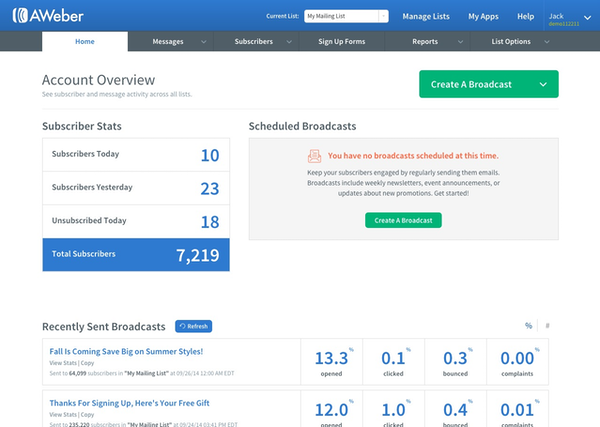Open the Current List dropdown
This screenshot has width=600, height=427.
pyautogui.click(x=346, y=16)
